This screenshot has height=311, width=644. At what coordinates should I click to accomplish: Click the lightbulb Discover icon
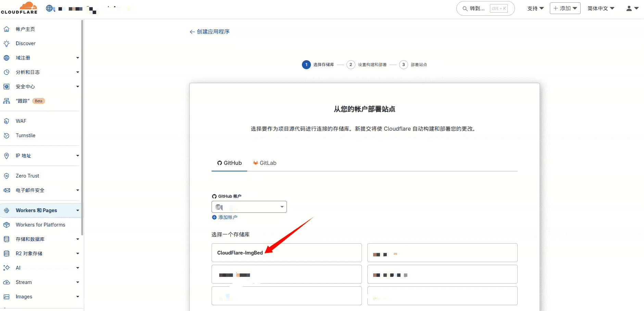click(7, 43)
